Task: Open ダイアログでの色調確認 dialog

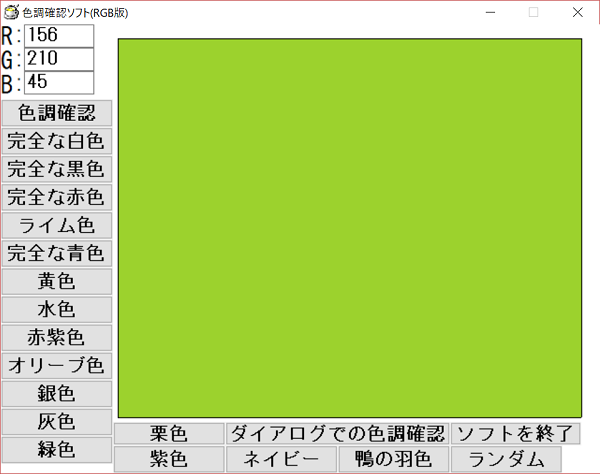Action: coord(338,433)
